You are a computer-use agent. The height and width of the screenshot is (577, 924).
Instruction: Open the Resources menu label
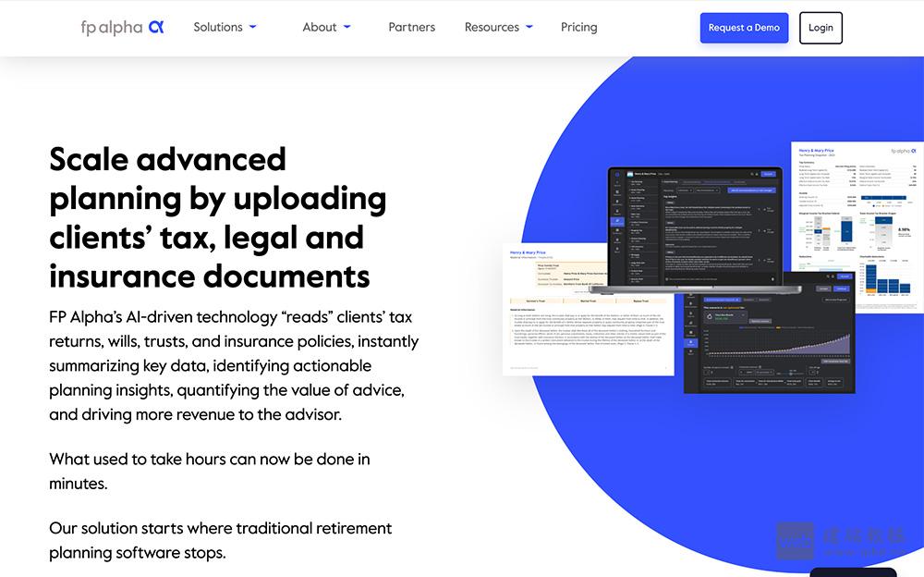pyautogui.click(x=492, y=27)
